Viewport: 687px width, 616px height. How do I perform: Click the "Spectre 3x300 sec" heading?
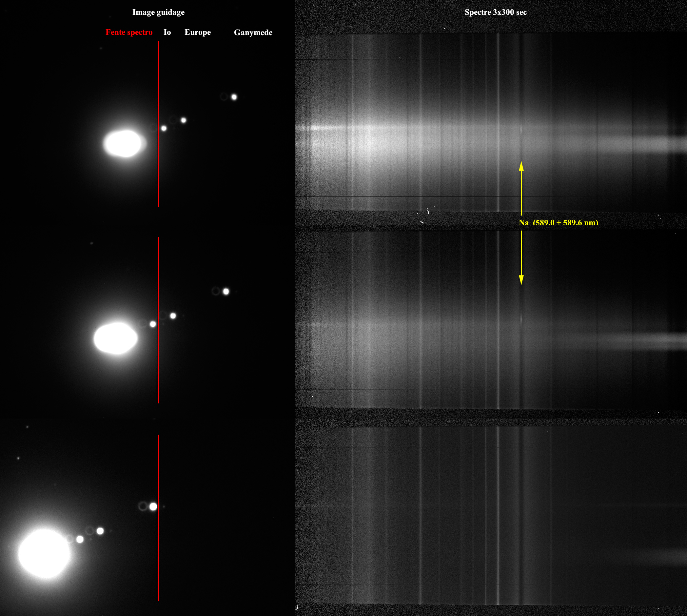[495, 12]
